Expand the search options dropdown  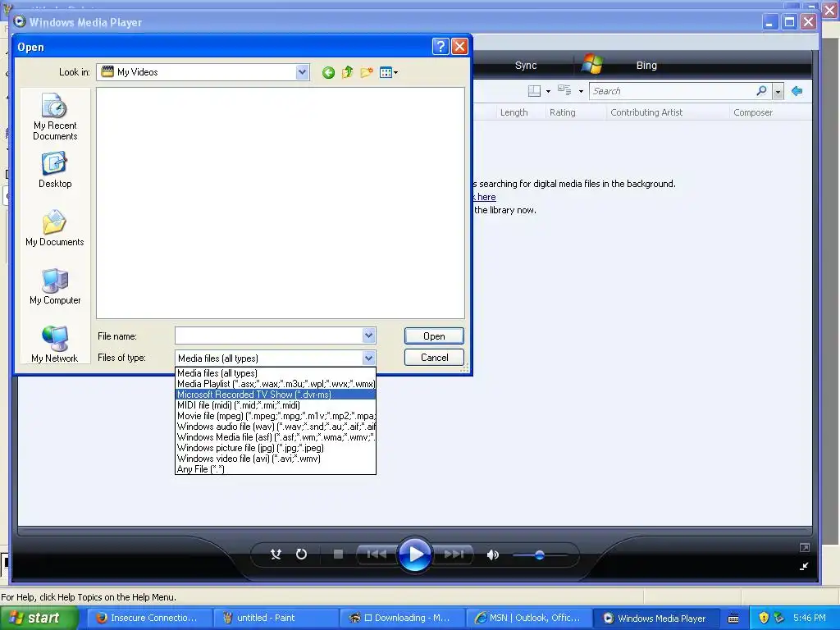pos(778,92)
